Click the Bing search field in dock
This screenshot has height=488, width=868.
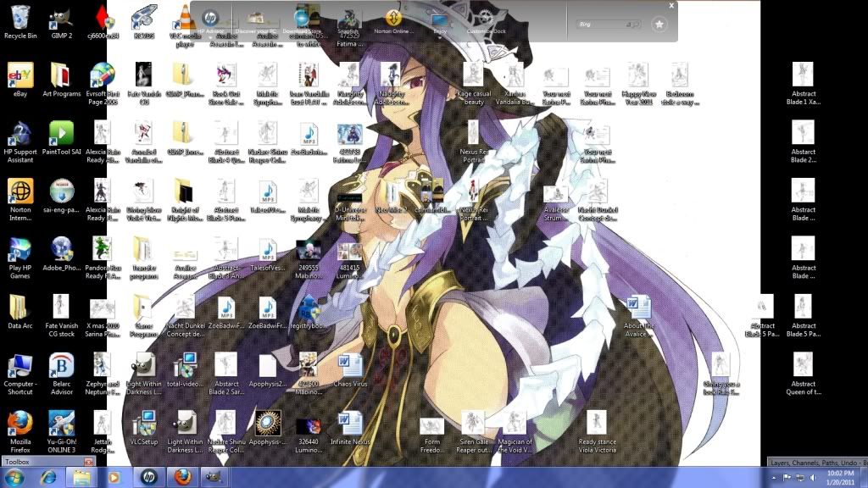[609, 25]
